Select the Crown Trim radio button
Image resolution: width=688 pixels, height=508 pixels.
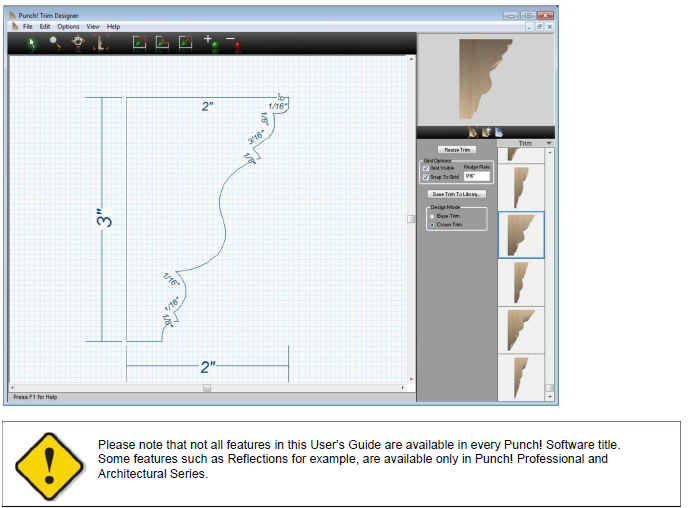tap(432, 225)
